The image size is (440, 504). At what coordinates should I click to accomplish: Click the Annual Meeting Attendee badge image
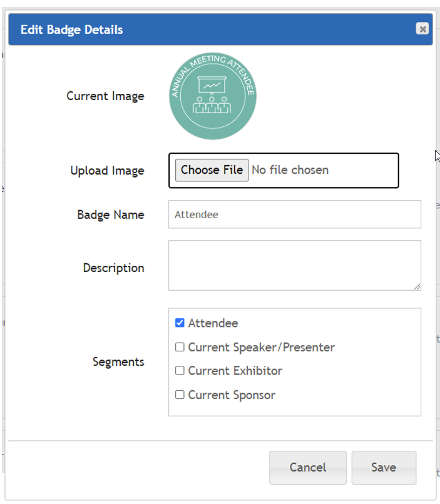(x=213, y=96)
